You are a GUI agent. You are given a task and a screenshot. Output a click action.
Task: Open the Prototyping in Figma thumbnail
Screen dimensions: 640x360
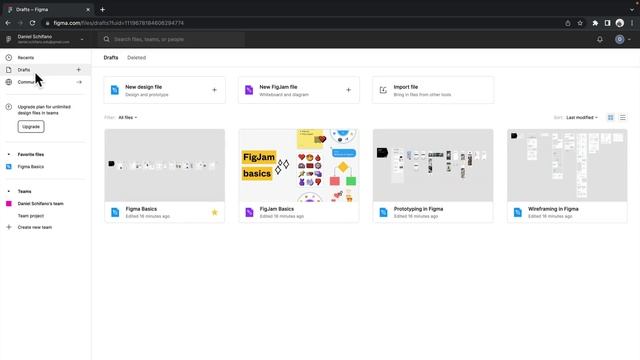433,165
